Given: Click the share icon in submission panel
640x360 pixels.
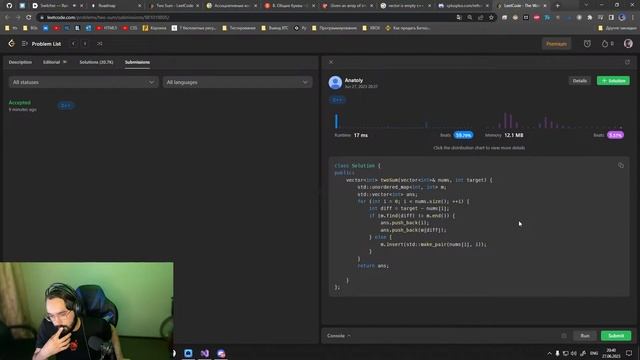Looking at the screenshot, I should (x=627, y=62).
